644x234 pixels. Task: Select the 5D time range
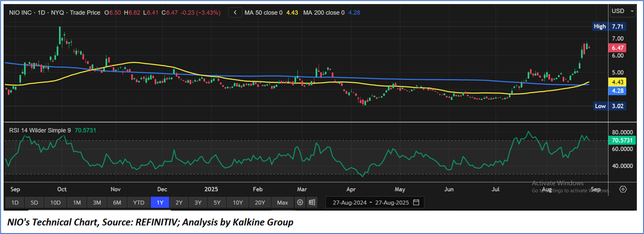(x=34, y=203)
